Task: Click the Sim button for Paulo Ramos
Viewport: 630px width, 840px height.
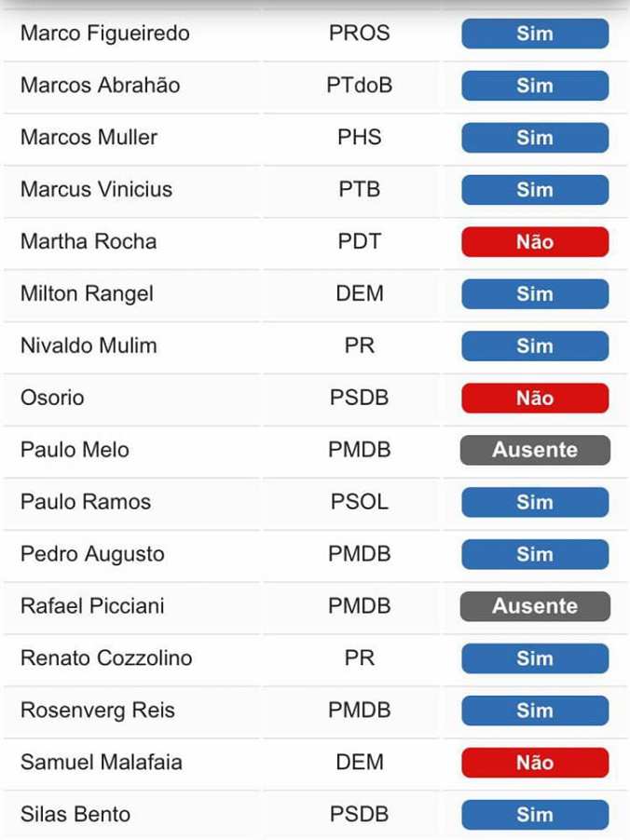Action: click(534, 502)
